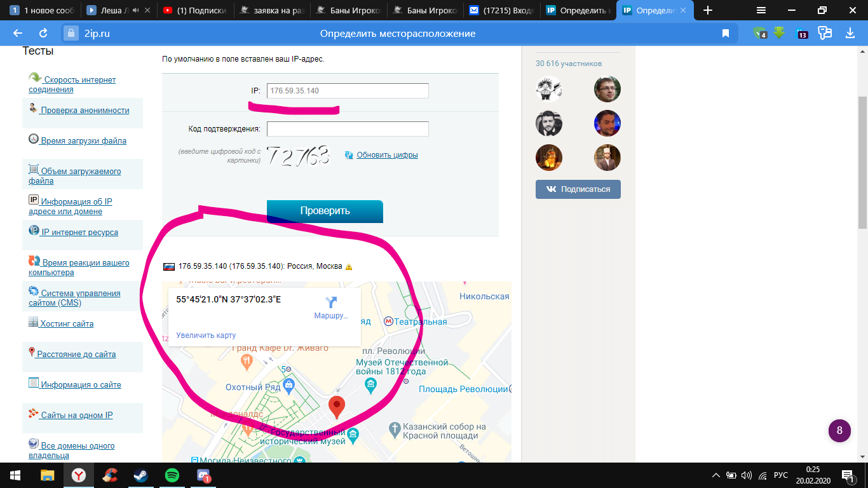
Task: Open the shield extension showing 4
Action: 759,33
